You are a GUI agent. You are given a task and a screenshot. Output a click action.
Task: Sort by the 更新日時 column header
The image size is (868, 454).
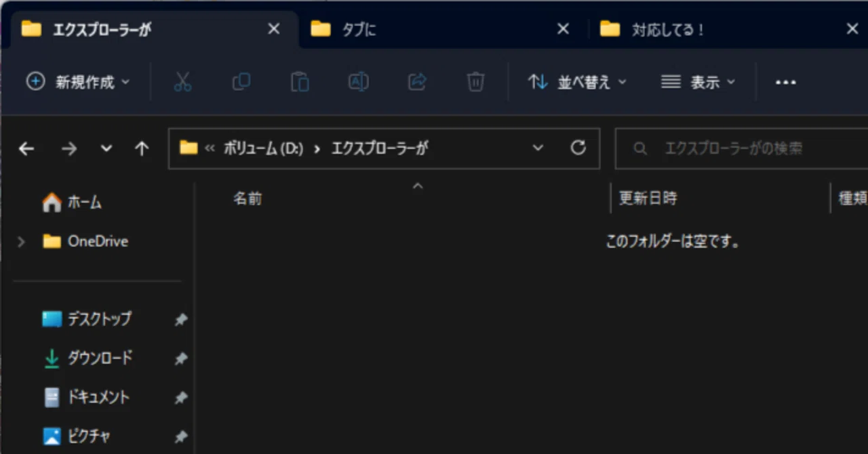[648, 199]
